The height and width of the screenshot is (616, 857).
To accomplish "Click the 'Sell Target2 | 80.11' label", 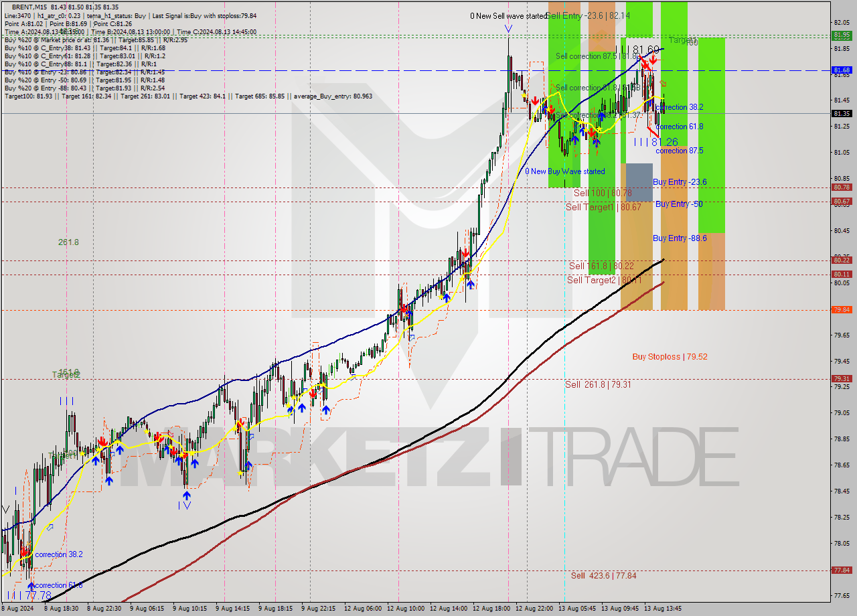I will click(x=604, y=280).
